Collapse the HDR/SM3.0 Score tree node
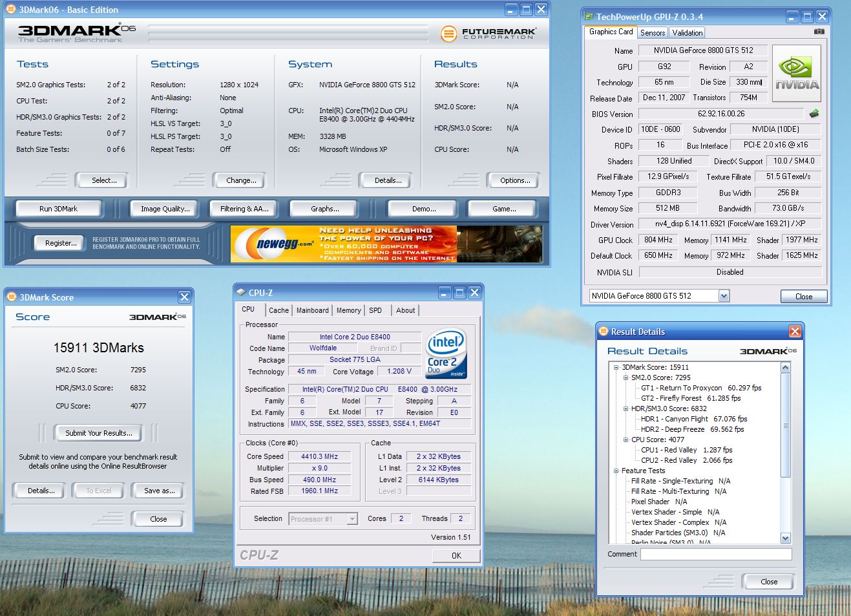This screenshot has height=616, width=851. [x=625, y=409]
